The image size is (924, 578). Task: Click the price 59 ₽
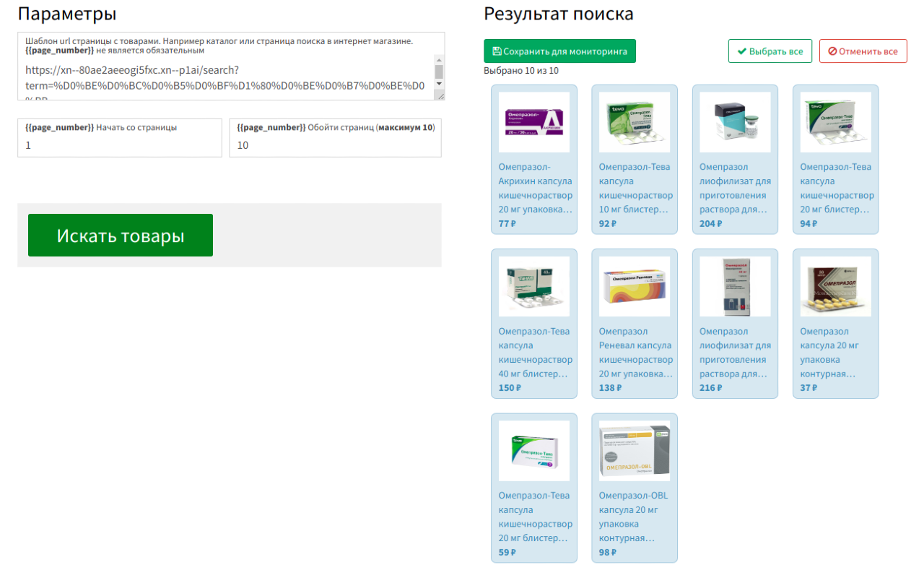[507, 553]
